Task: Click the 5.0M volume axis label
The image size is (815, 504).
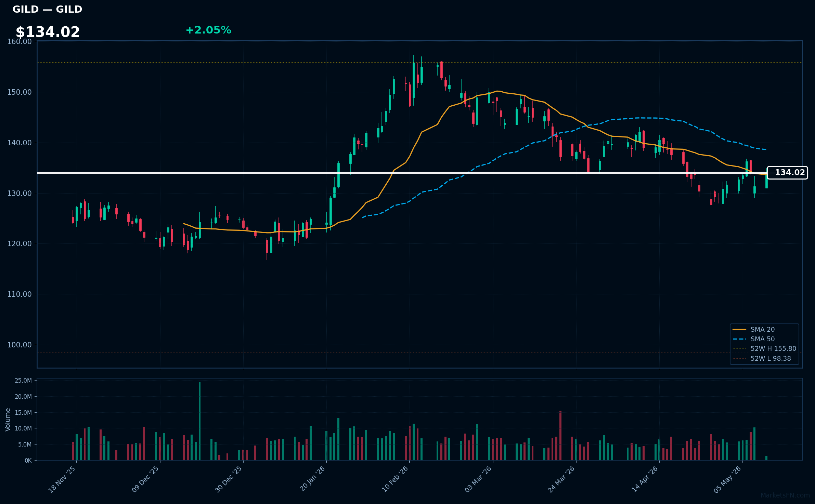Action: 25,445
